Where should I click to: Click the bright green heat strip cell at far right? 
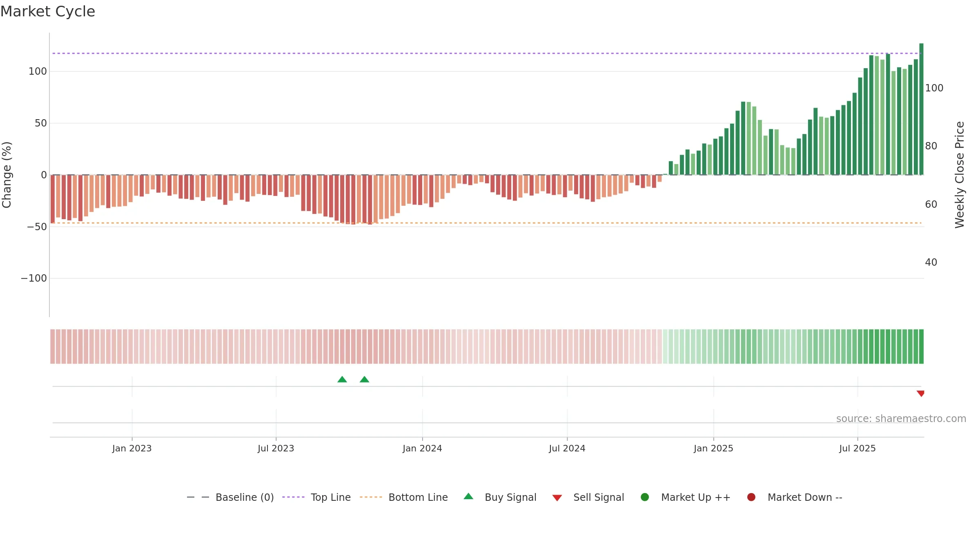(921, 347)
